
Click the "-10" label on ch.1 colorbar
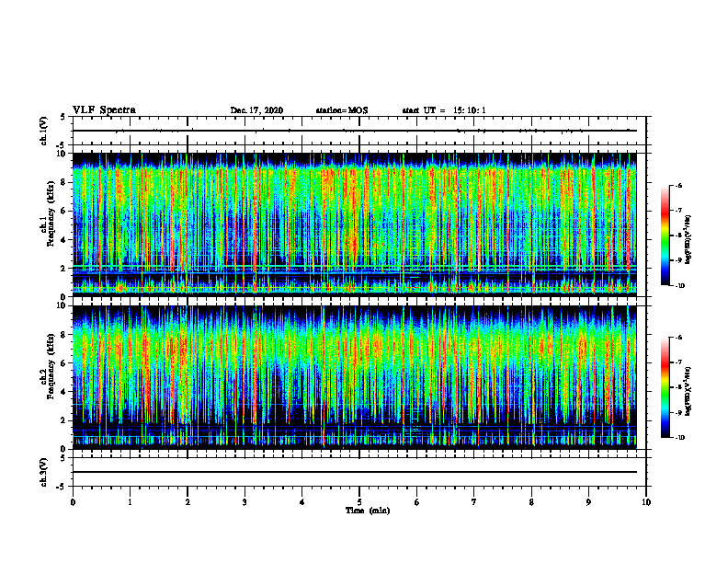(x=679, y=286)
